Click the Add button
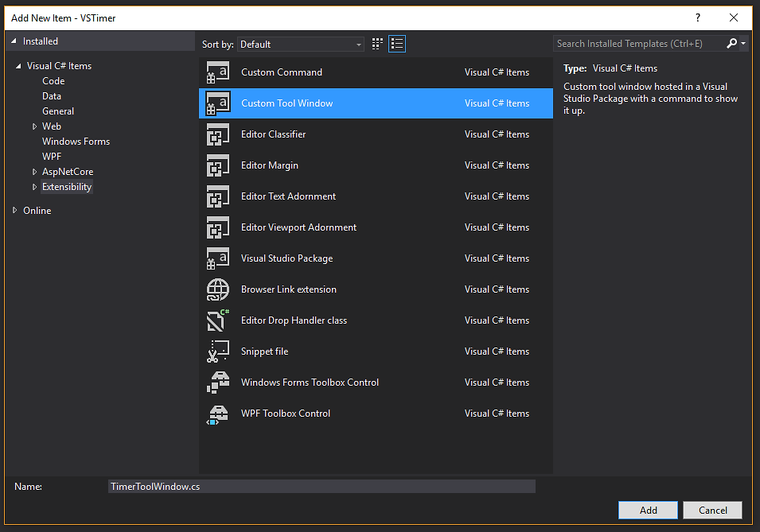Screen dimensions: 760x532 pyautogui.click(x=648, y=511)
